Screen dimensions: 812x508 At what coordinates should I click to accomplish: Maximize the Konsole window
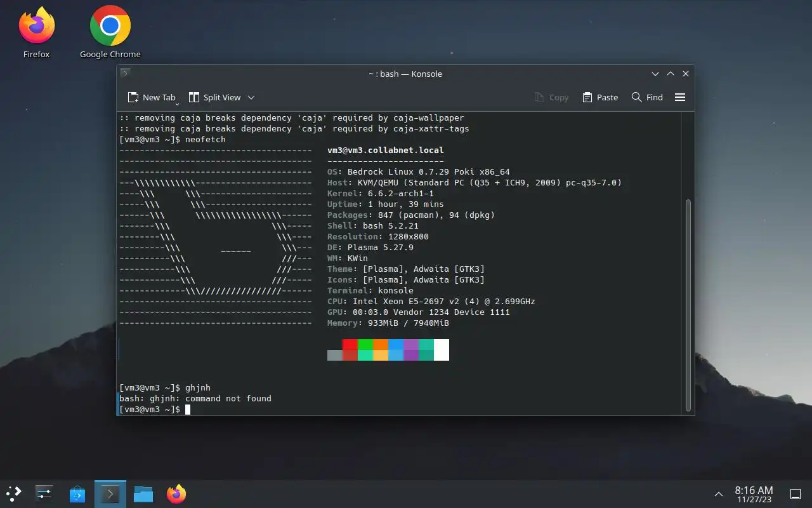pos(671,74)
